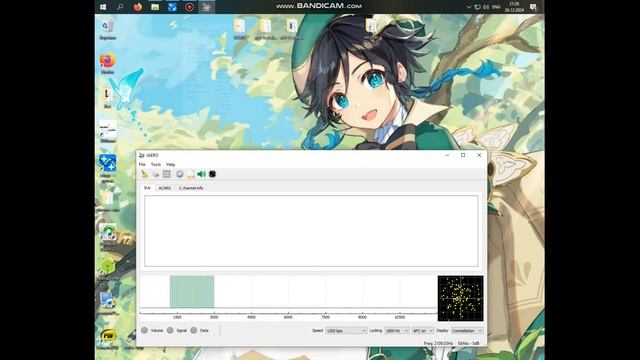Close the JAERO window

tap(479, 155)
